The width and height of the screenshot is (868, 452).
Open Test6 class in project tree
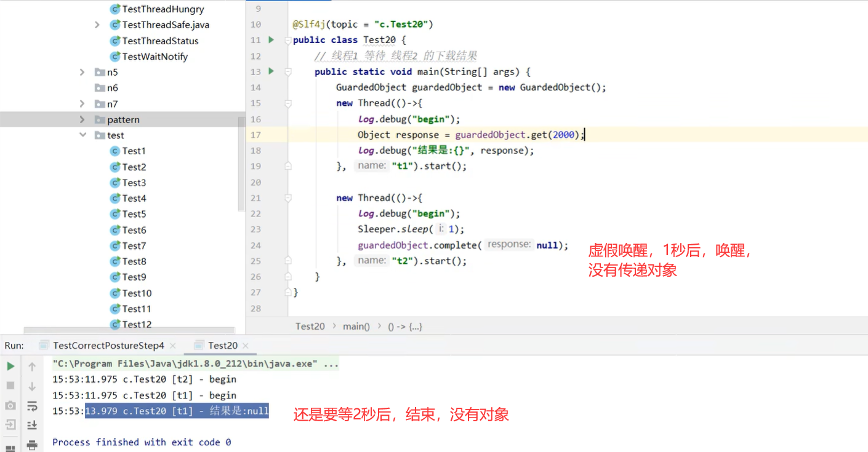[x=134, y=230]
